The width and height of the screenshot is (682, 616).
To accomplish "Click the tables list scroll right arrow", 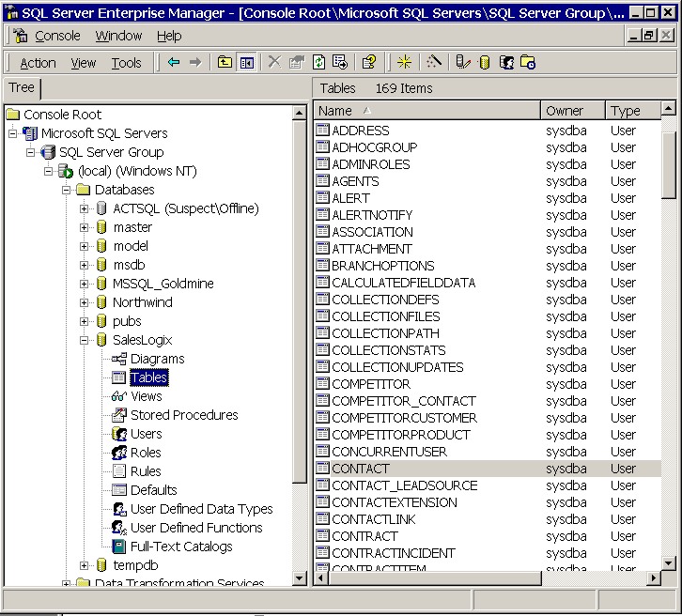I will tap(653, 578).
